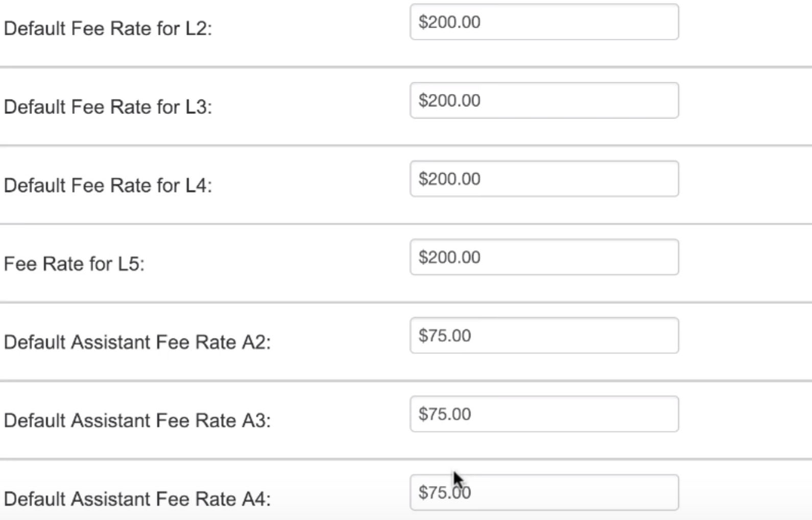812x520 pixels.
Task: Click the $75.00 value for A3
Action: pyautogui.click(x=445, y=414)
